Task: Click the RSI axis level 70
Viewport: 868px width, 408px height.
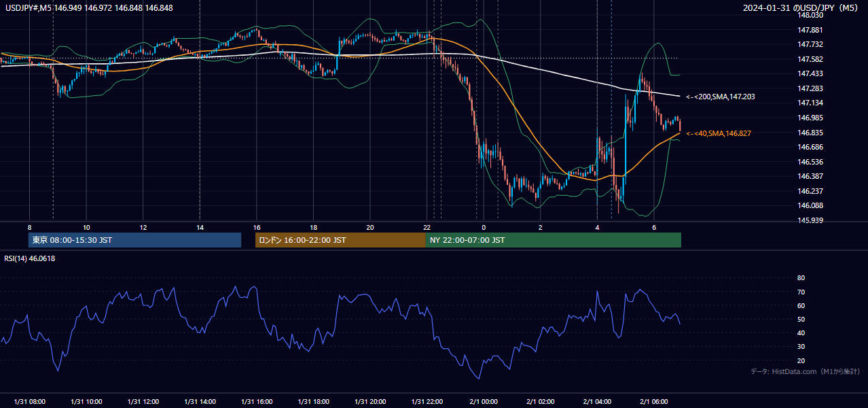Action: [801, 292]
